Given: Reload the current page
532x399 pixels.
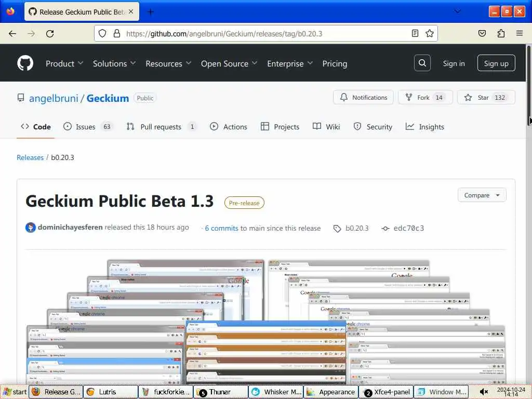Looking at the screenshot, I should (50, 34).
